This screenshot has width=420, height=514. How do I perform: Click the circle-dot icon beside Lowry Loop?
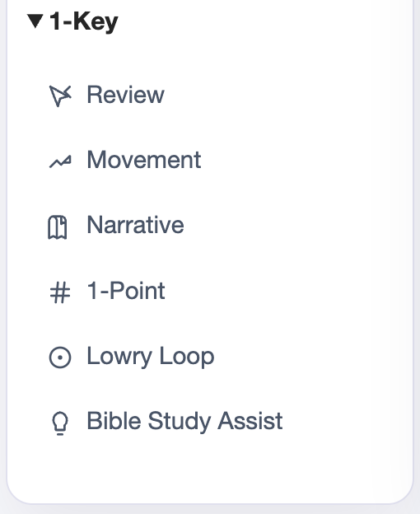pos(60,357)
